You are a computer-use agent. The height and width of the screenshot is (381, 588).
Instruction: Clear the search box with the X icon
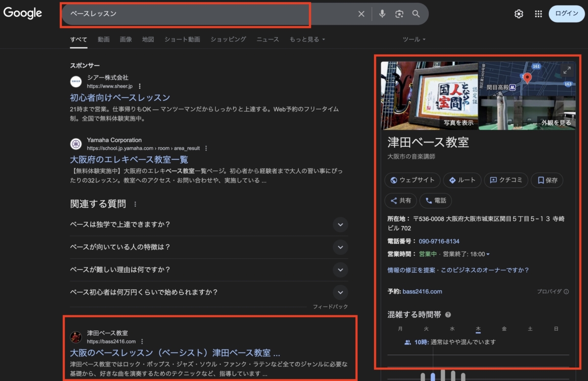[x=361, y=14]
